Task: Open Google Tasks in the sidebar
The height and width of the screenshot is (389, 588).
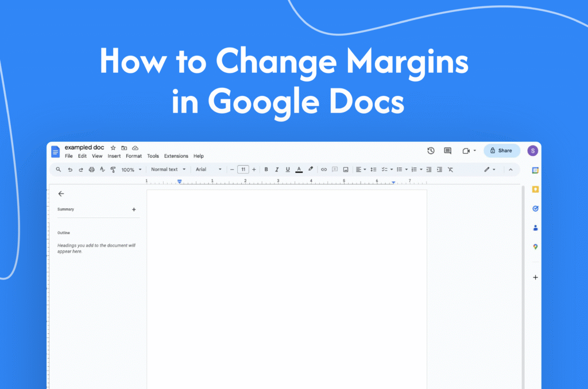Action: pos(535,208)
